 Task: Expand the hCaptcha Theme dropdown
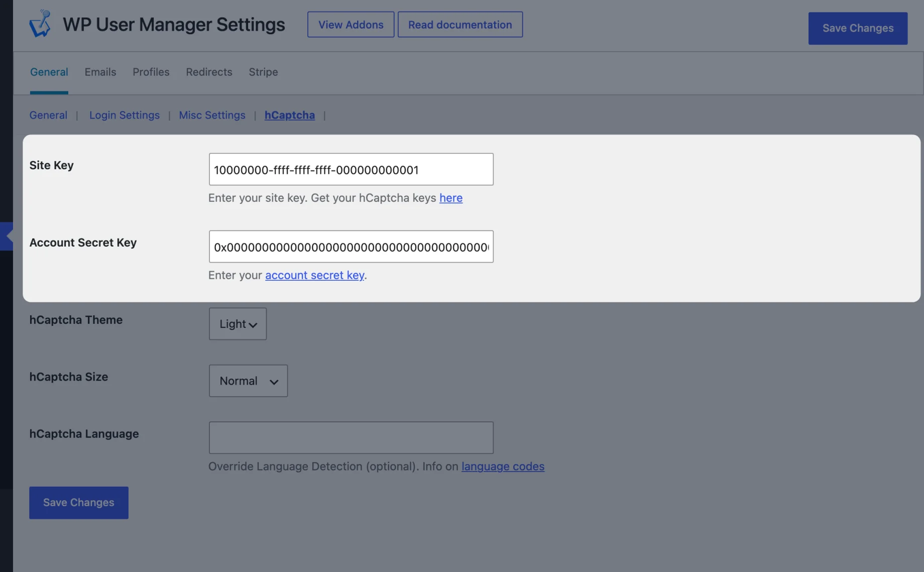tap(238, 324)
